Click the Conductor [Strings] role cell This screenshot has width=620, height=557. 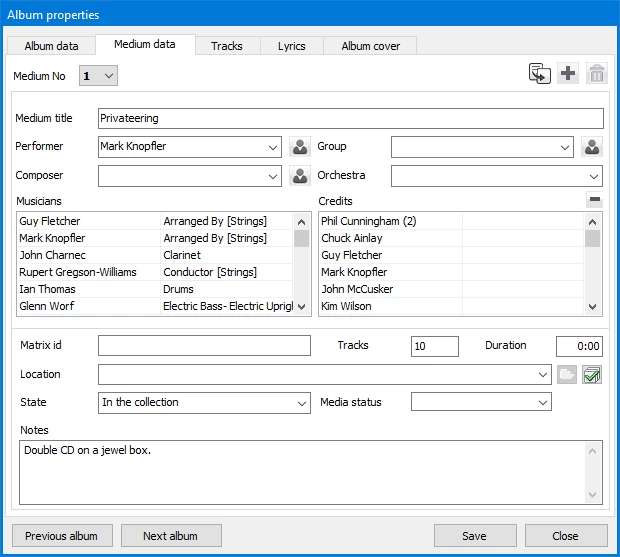click(x=227, y=272)
